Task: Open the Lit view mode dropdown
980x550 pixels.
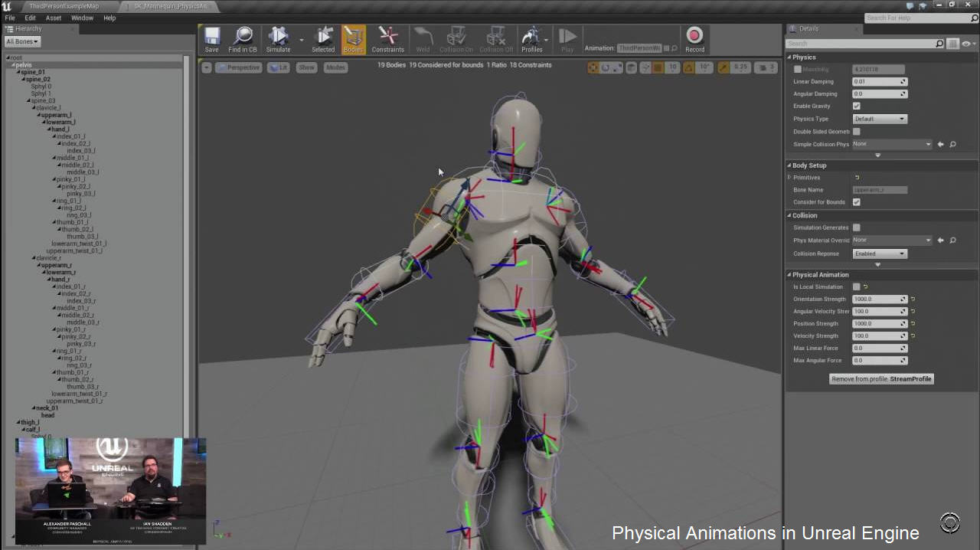Action: (x=278, y=67)
